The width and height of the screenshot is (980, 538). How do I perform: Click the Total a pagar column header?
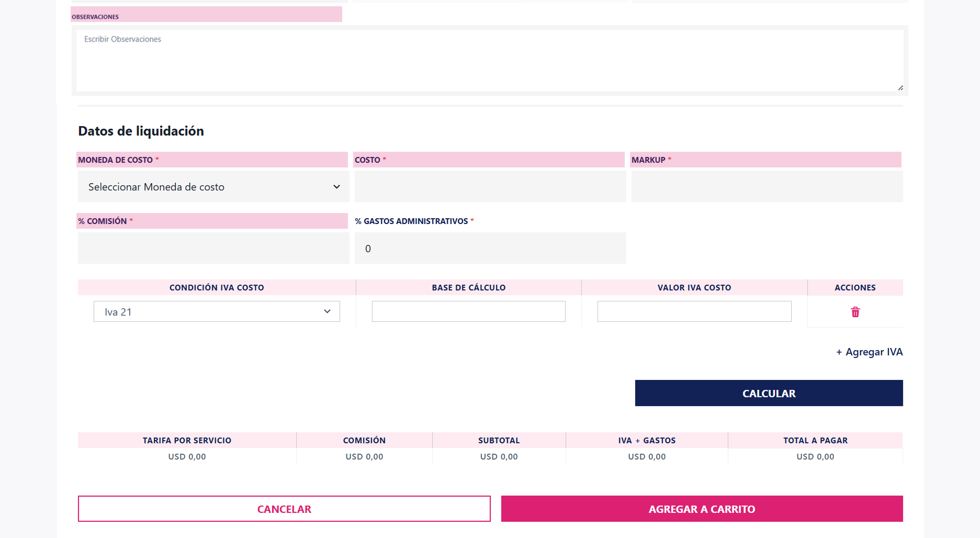point(815,441)
